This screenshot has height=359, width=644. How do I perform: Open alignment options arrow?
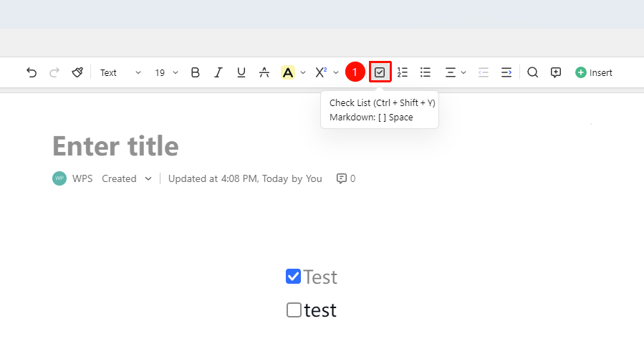pos(463,72)
